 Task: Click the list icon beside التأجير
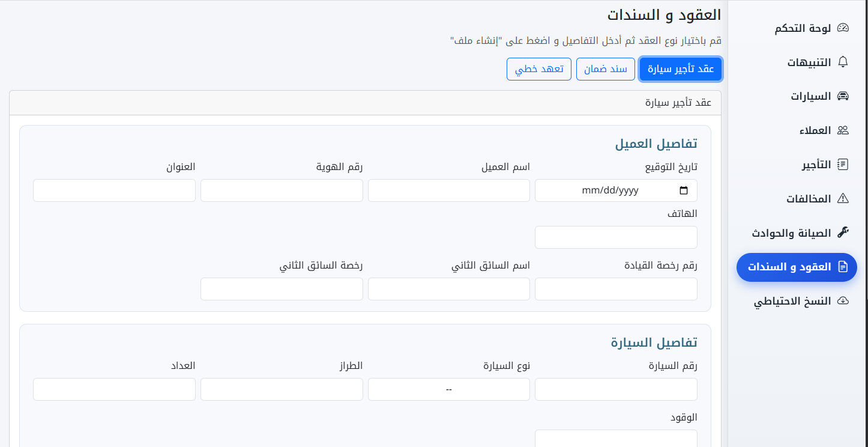tap(843, 164)
